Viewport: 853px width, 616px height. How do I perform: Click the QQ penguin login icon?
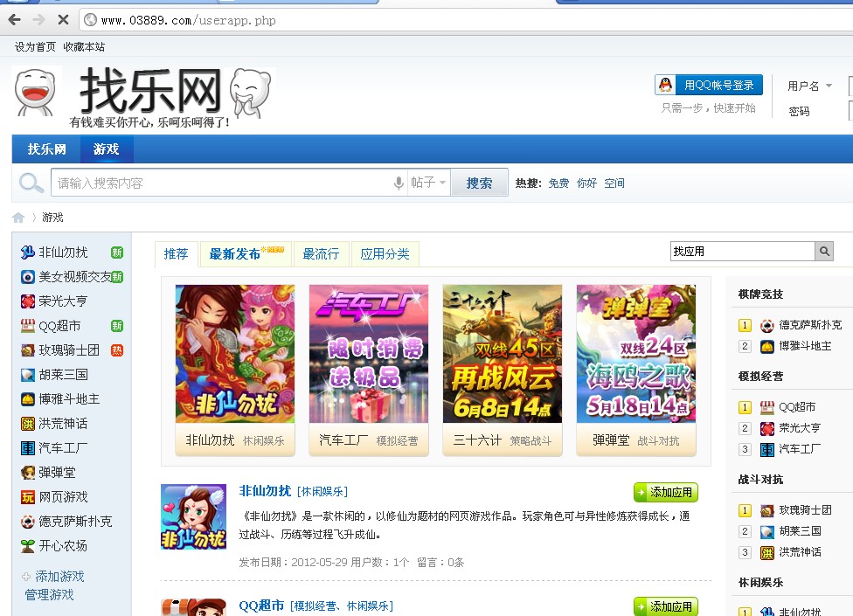coord(665,85)
